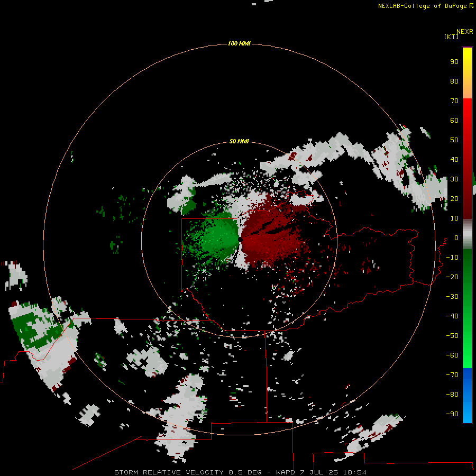Viewport: 476px width, 476px height.
Task: Click the 50 value on the velocity scale
Action: click(454, 140)
